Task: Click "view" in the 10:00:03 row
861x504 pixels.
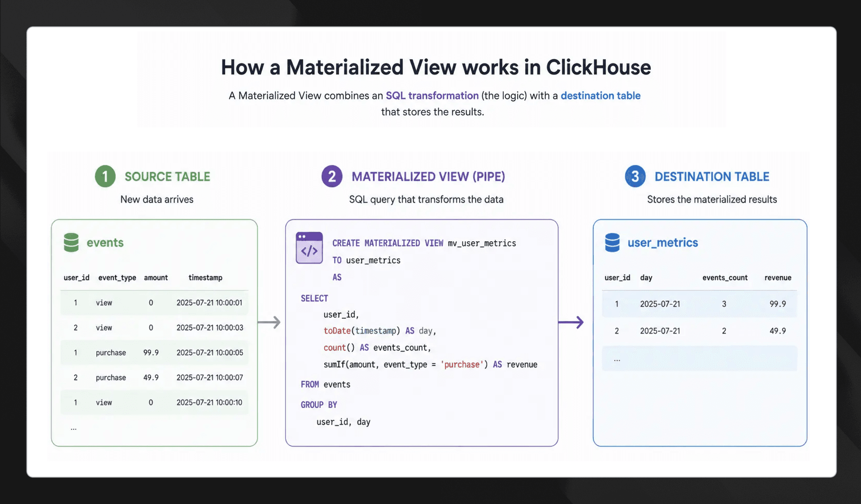Action: [x=104, y=328]
